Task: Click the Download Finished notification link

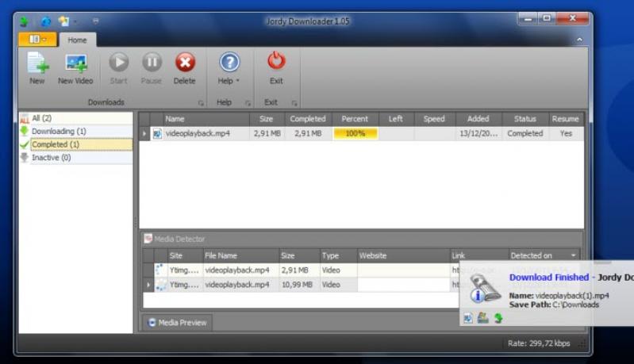Action: tap(548, 277)
